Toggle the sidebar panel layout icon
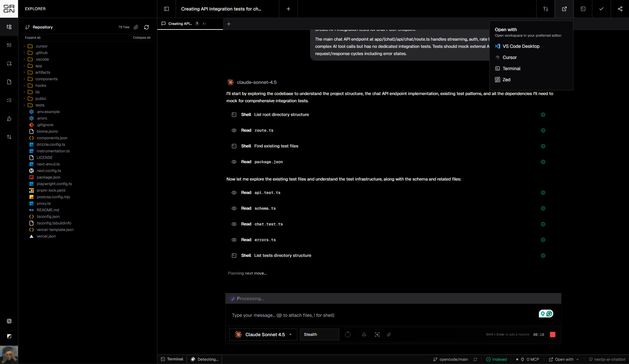The height and width of the screenshot is (364, 629). pyautogui.click(x=167, y=9)
